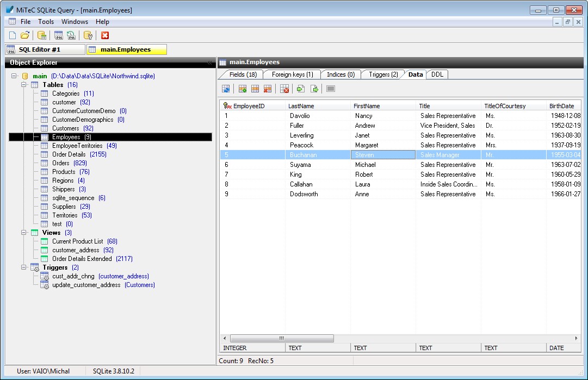
Task: Click the database tools wrench icon
Action: point(88,35)
